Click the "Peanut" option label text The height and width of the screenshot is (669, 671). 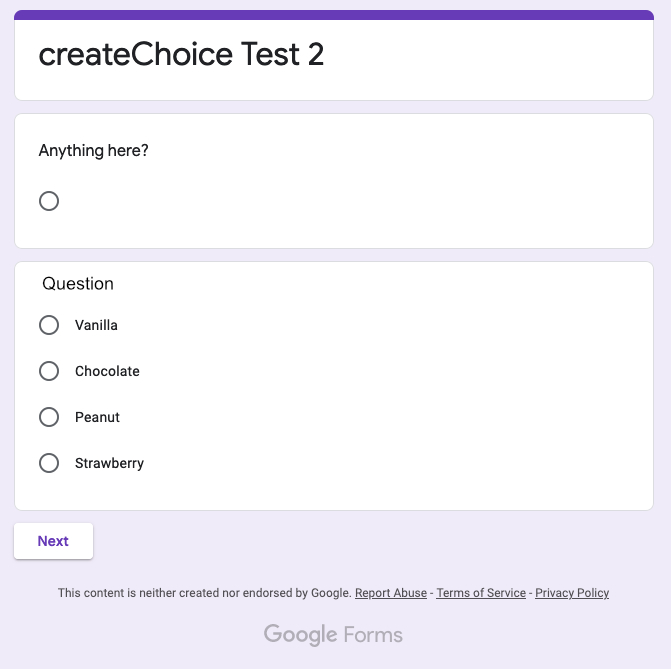click(97, 417)
